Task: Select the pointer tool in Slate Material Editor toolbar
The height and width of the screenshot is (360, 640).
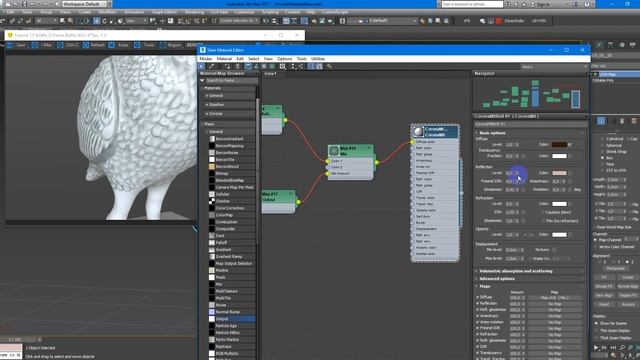Action: click(202, 66)
